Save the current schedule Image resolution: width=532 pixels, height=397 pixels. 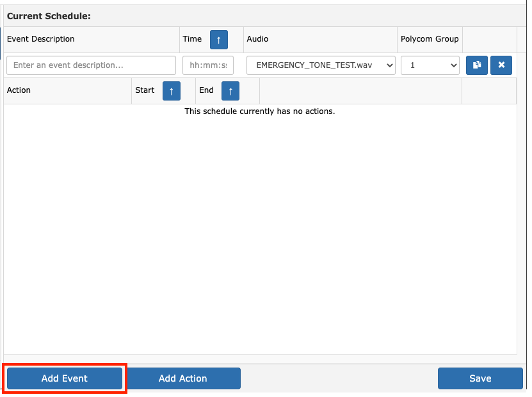[x=480, y=378]
